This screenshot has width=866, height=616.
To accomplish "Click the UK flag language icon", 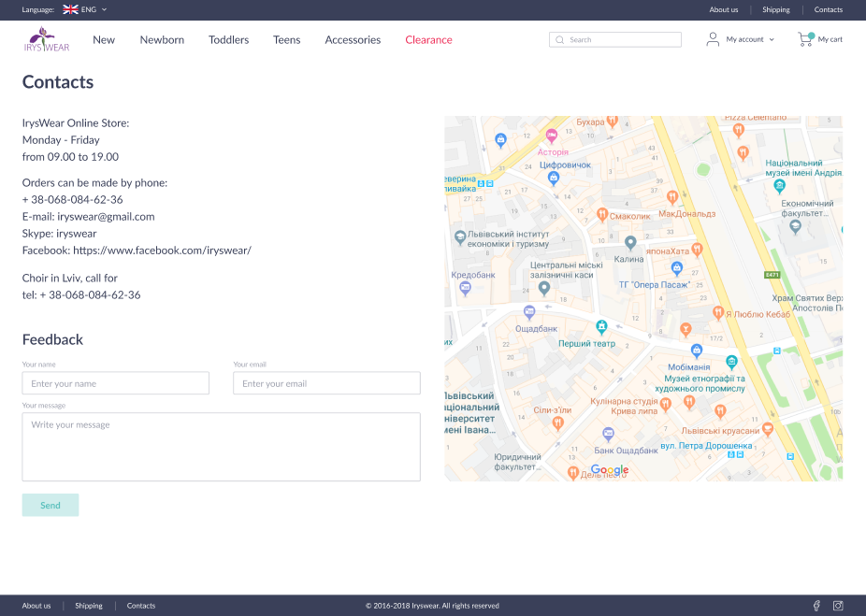I will tap(70, 9).
